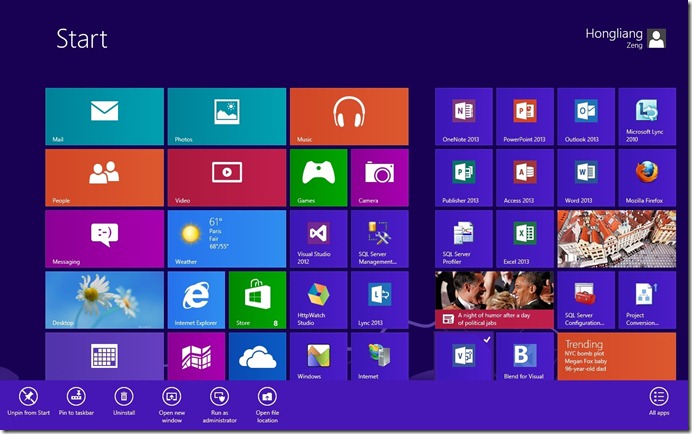Launch Publisher 2013
The height and width of the screenshot is (434, 692).
464,177
